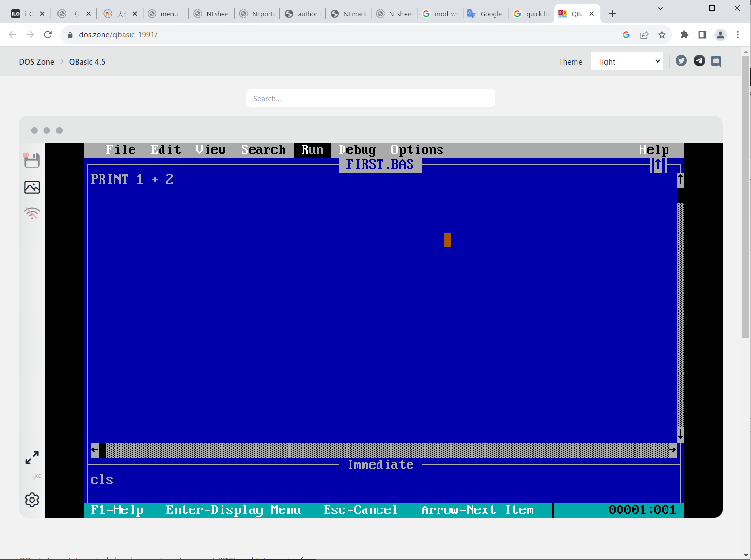Open the QBasic File menu

pyautogui.click(x=121, y=150)
